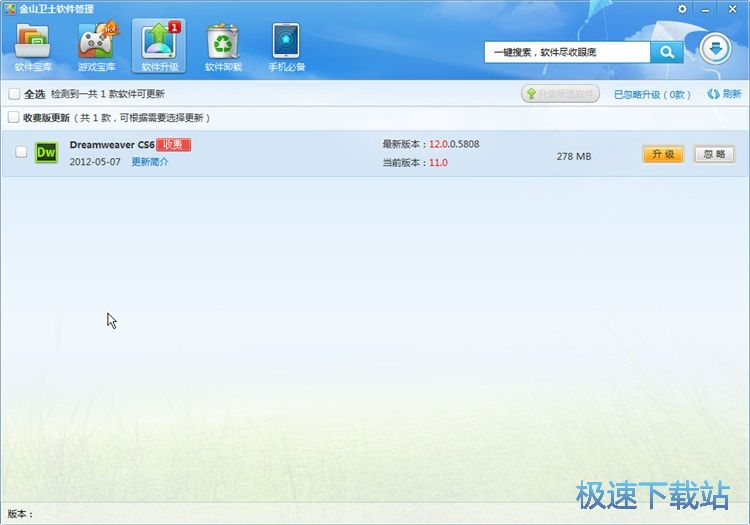Click the 检测到一共 1 款软件可更新 status text
750x525 pixels.
click(108, 94)
